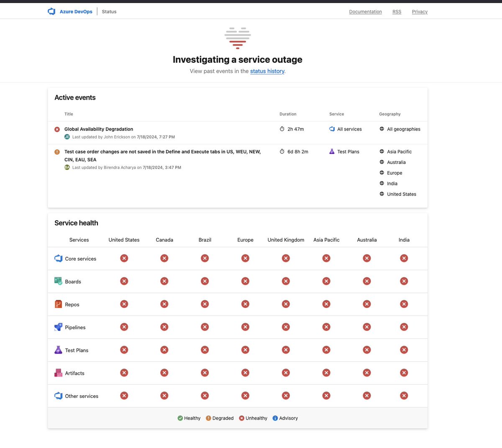
Task: Click the stopwatch icon next to 2h 47m
Action: pyautogui.click(x=282, y=129)
